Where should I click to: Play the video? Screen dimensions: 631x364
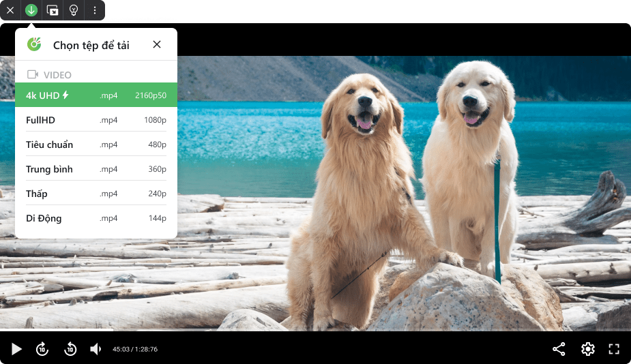16,349
